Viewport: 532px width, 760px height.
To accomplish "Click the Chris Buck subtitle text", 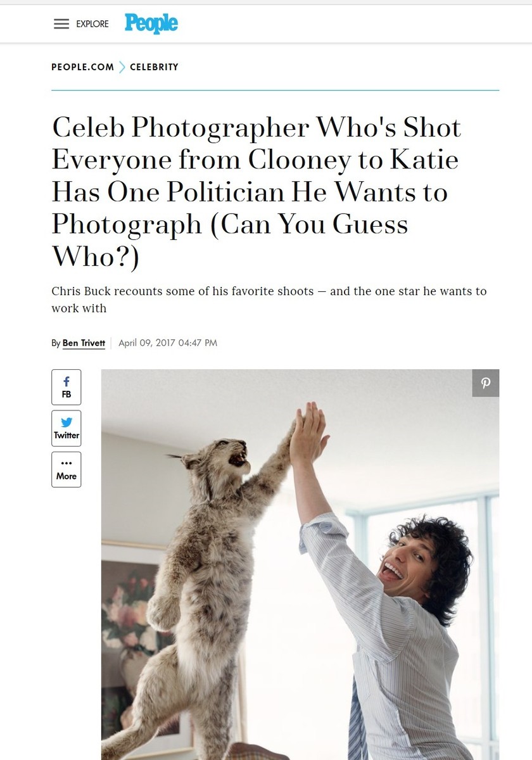I will click(x=269, y=300).
